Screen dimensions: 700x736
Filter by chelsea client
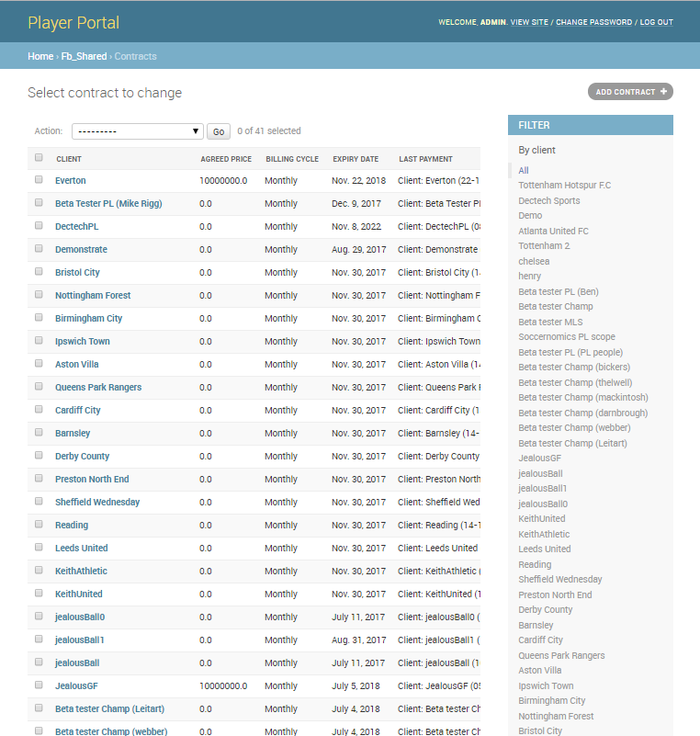click(x=534, y=262)
